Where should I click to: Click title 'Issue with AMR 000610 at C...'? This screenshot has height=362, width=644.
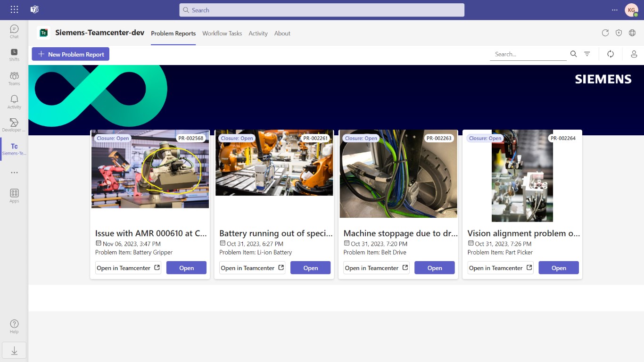click(x=151, y=233)
